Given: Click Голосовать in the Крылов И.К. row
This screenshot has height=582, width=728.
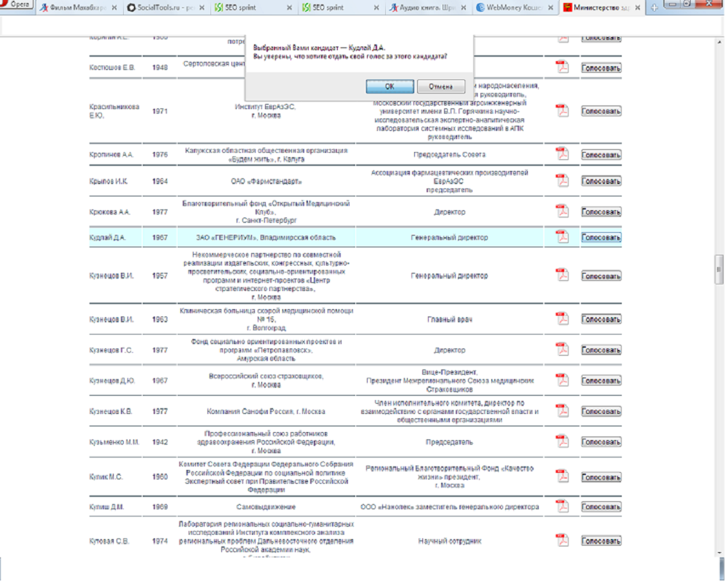Looking at the screenshot, I should coord(601,181).
